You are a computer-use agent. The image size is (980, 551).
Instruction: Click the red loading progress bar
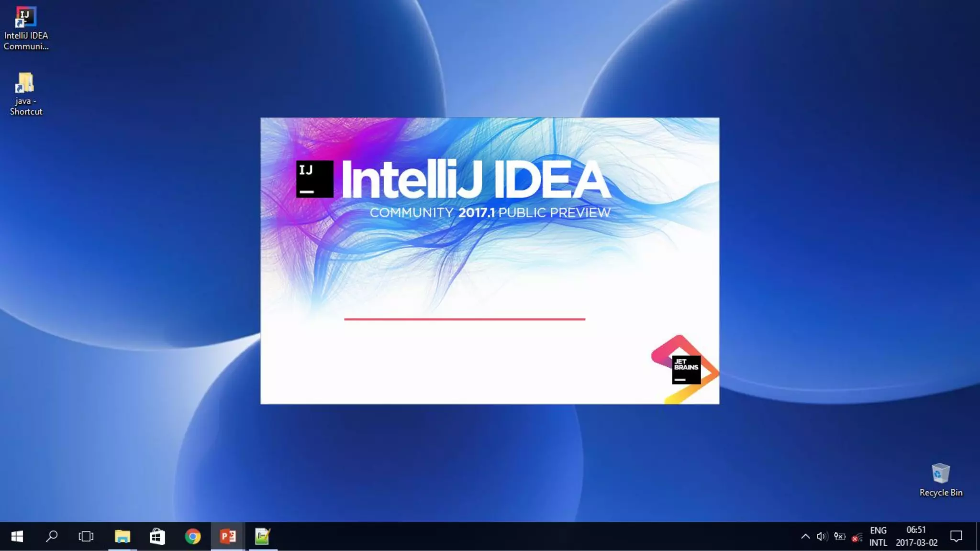click(x=464, y=319)
